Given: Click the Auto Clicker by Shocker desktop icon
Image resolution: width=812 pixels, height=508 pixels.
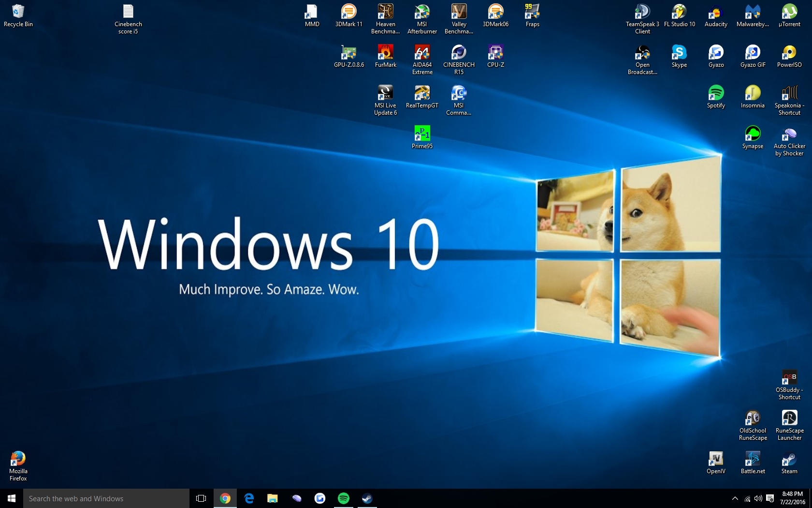Looking at the screenshot, I should 789,141.
